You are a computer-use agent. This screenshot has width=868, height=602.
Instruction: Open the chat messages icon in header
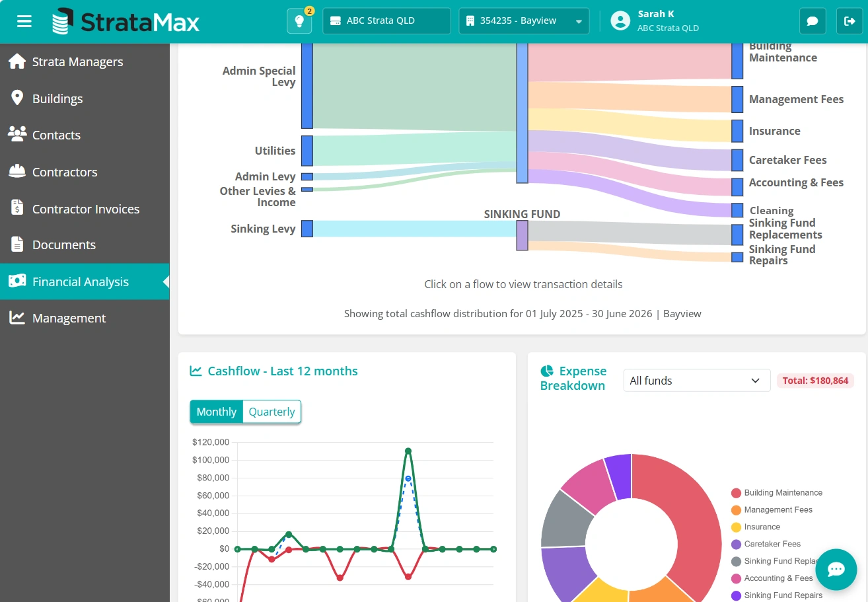tap(813, 21)
